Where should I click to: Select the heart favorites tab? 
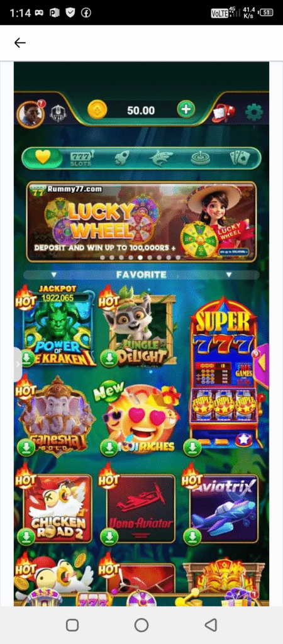coord(42,157)
